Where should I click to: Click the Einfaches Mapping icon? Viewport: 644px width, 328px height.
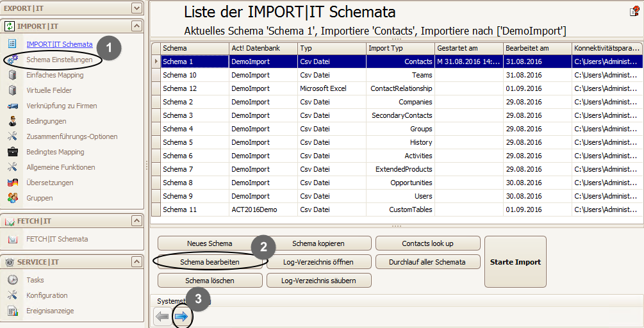12,75
